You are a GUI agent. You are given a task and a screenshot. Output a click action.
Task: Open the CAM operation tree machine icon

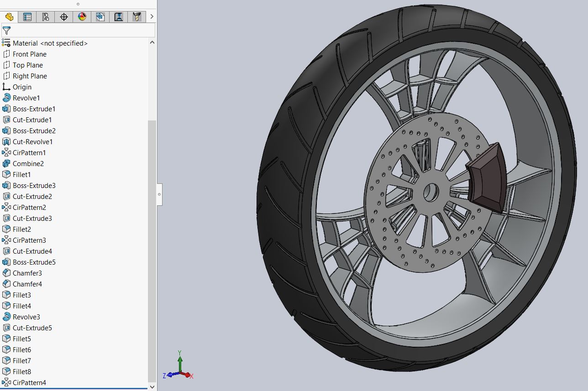[118, 16]
